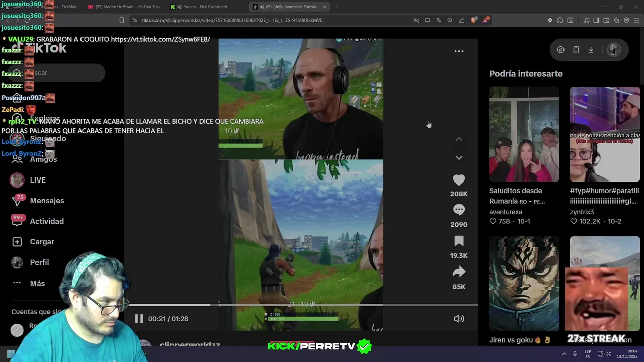
Task: Click the TikTok logo
Action: 39,48
